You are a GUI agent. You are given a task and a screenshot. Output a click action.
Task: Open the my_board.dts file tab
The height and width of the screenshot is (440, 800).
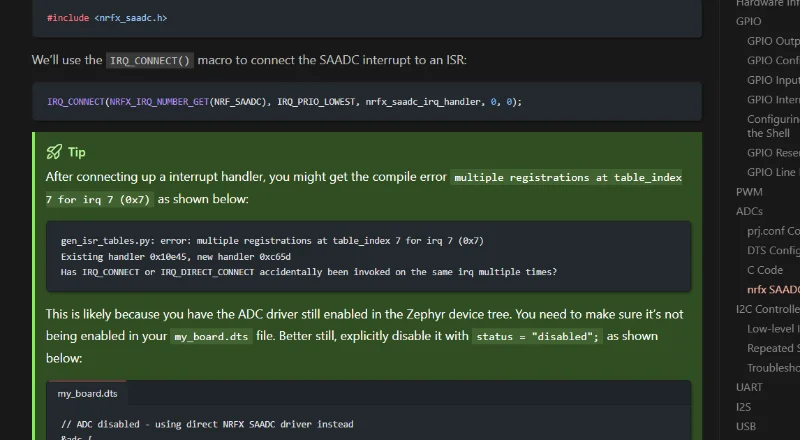click(x=87, y=393)
